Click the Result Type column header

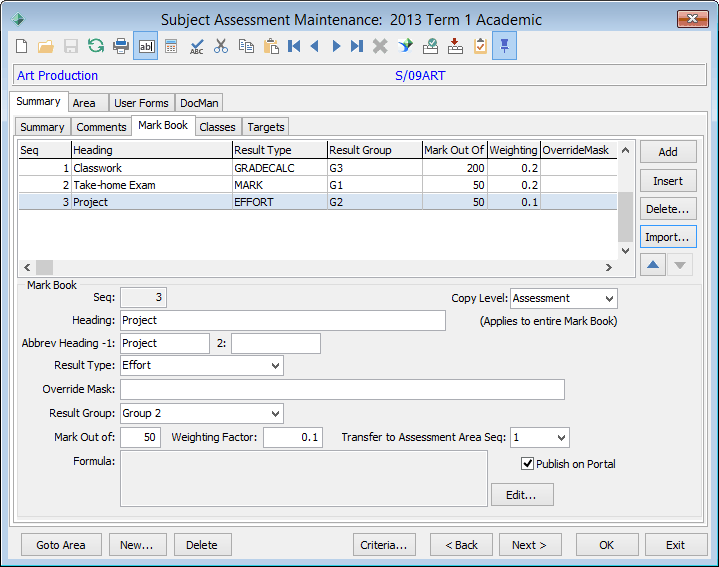pos(280,150)
